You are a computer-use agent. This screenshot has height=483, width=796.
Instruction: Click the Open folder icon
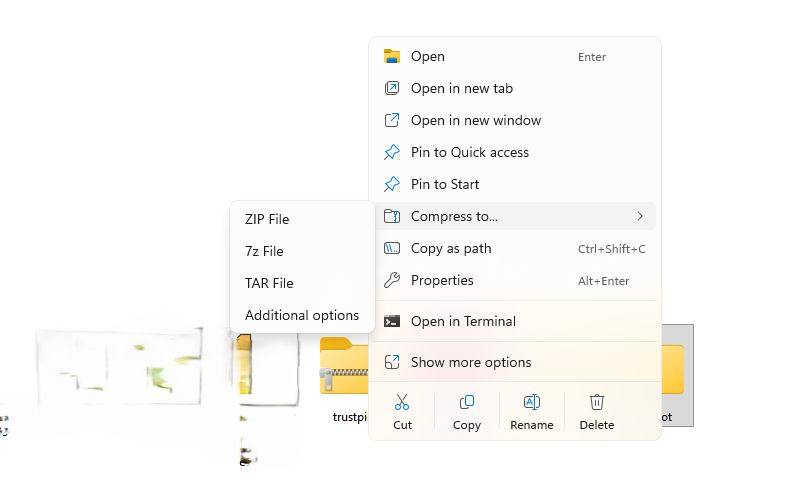coord(392,57)
